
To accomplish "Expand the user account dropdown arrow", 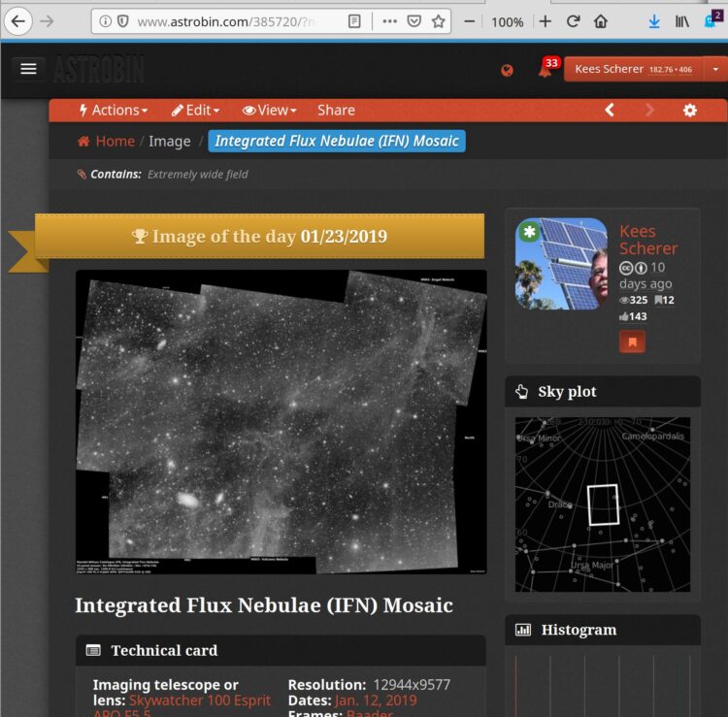I will (715, 69).
